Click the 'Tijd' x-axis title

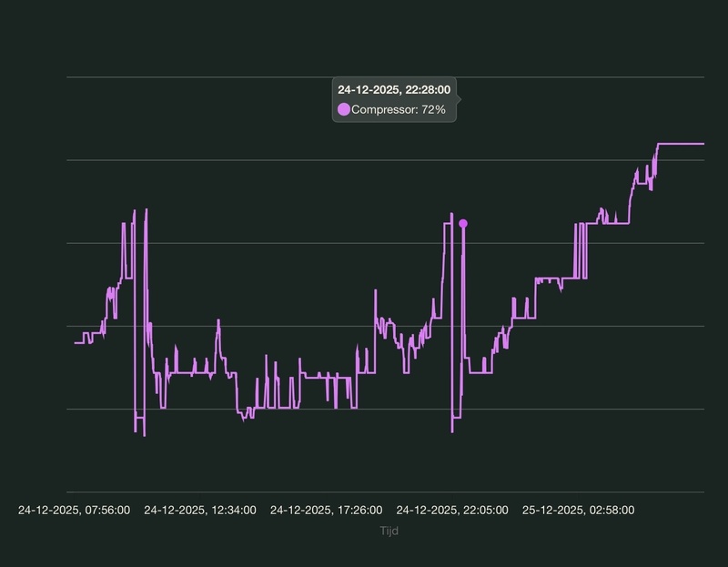pos(389,531)
